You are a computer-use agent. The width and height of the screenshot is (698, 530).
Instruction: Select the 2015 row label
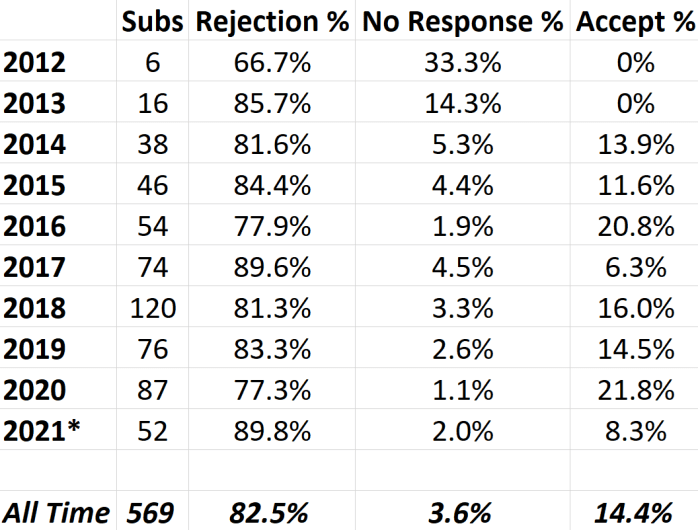coord(34,185)
